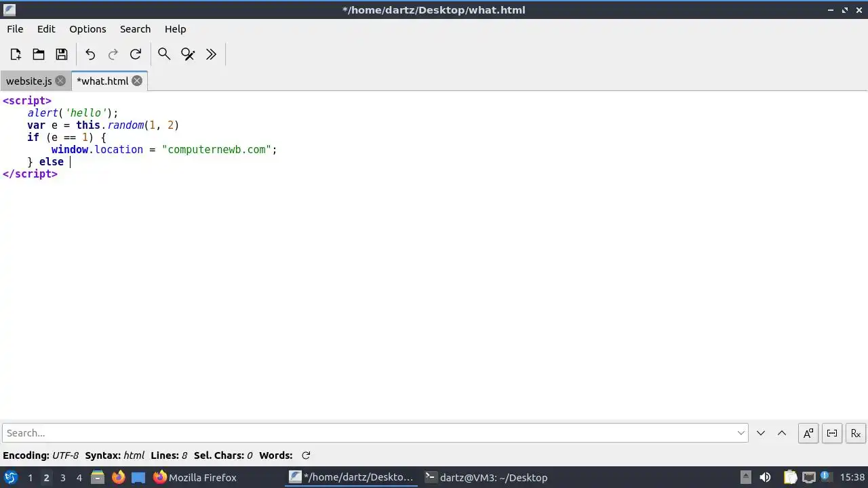The image size is (868, 488).
Task: Open the Edit menu
Action: point(46,29)
